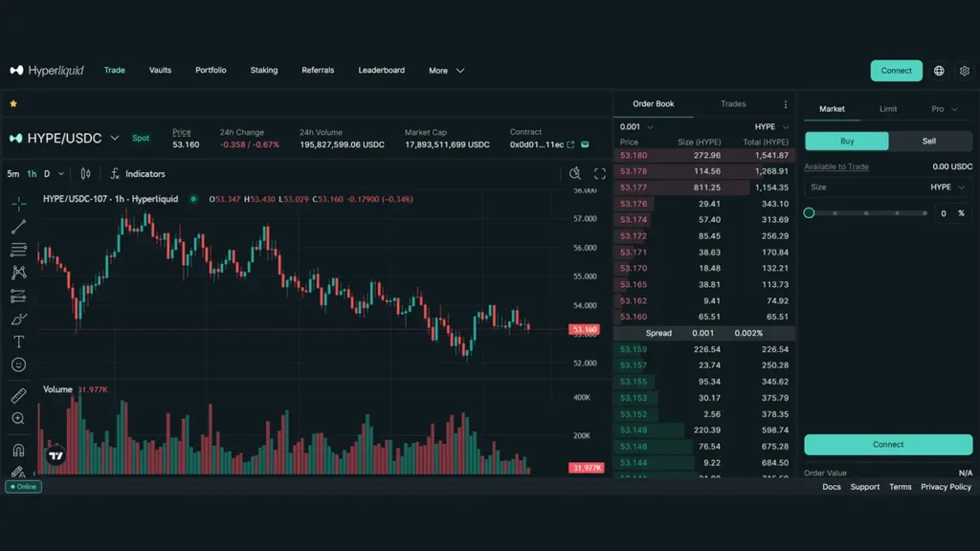
Task: Open the Indicators menu
Action: 138,174
